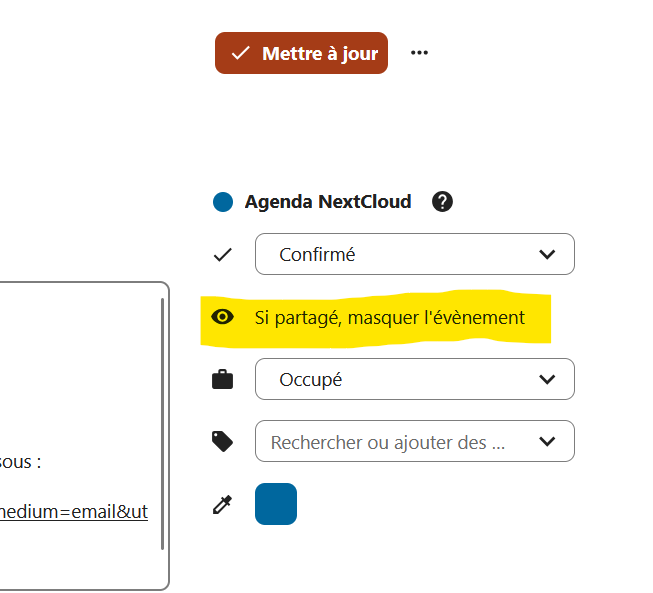Click the eyedropper color icon
653x593 pixels.
coord(223,505)
